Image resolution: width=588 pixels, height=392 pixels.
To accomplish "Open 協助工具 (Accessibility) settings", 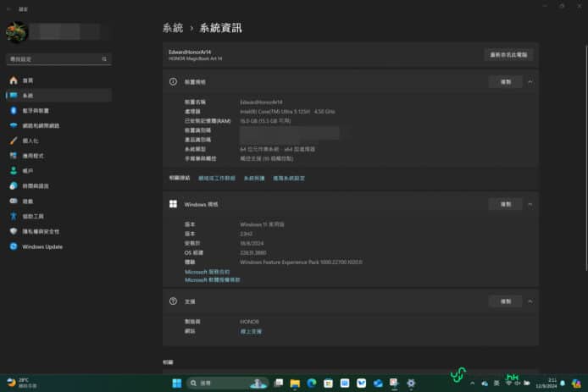I will (x=32, y=216).
